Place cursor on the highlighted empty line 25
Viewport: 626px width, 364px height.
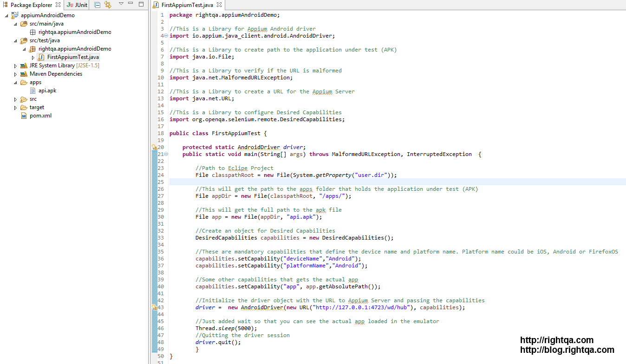[x=398, y=182]
